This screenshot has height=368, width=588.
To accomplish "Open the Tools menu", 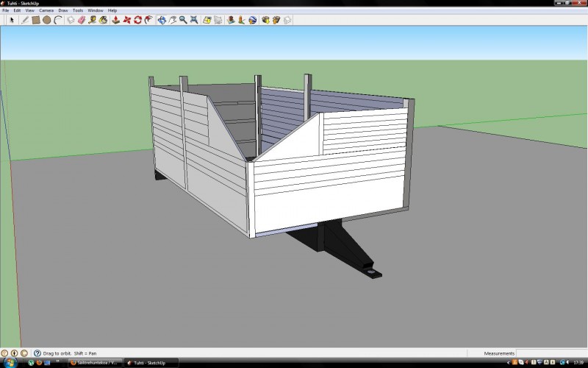I will 78,10.
